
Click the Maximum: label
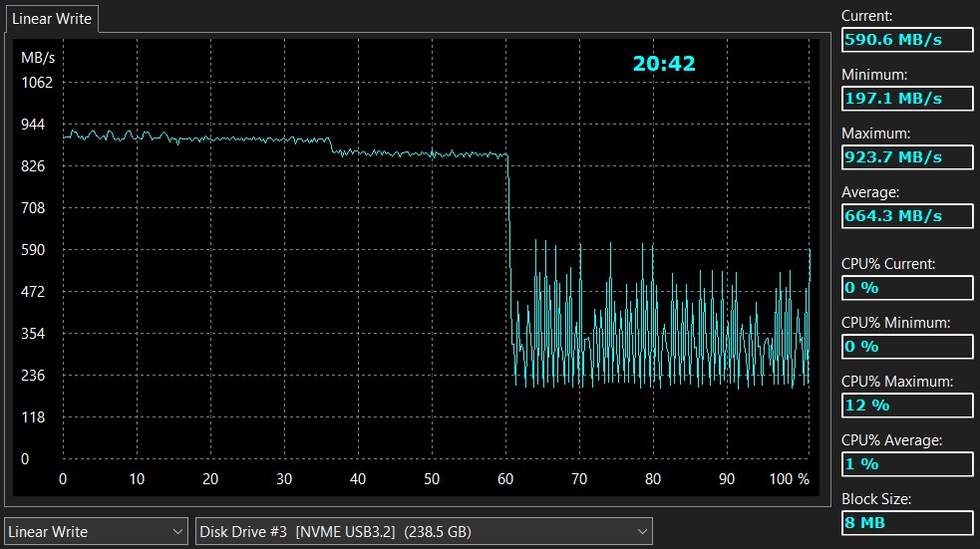(875, 134)
